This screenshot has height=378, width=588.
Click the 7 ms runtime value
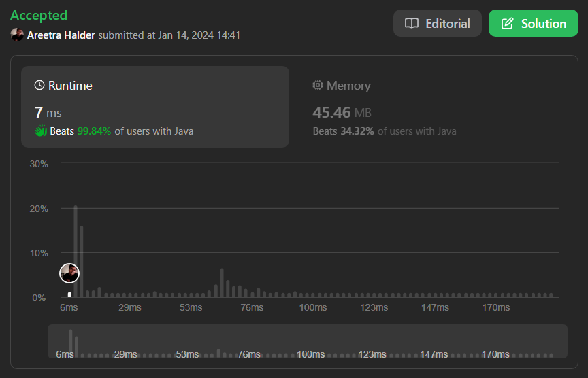point(48,112)
